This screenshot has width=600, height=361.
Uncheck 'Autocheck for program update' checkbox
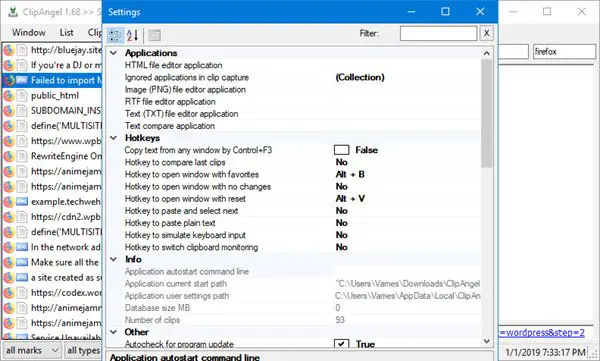click(x=341, y=344)
